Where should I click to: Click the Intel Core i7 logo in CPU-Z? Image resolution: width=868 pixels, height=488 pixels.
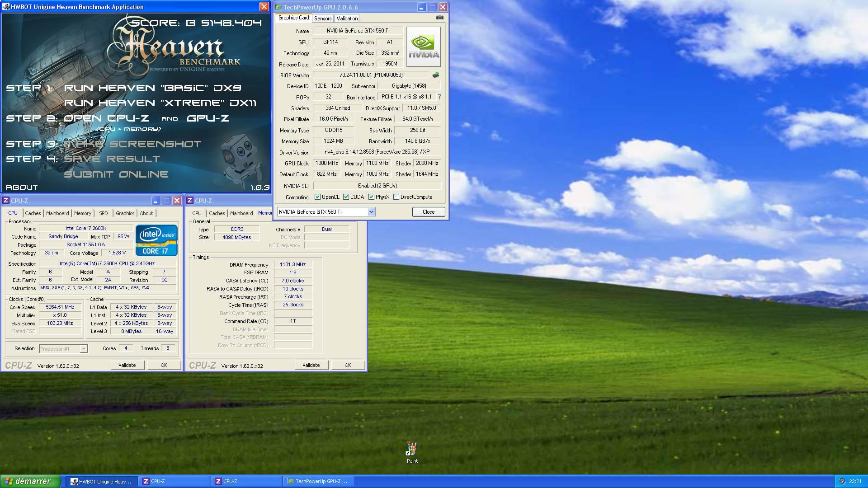click(x=156, y=240)
